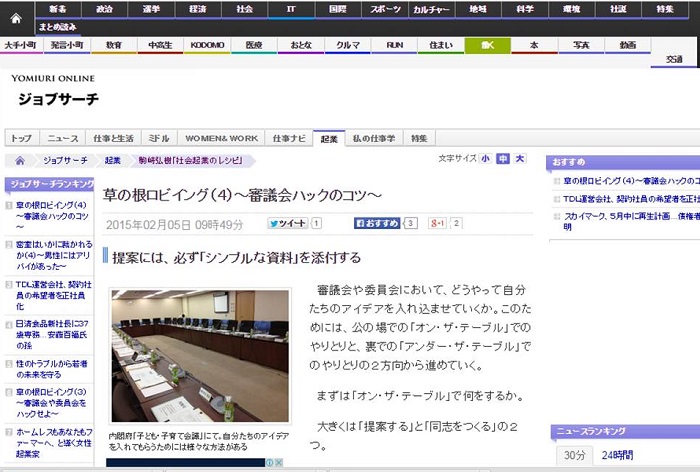Click the article headline 草の根ロビイング(4)
Viewport: 700px width, 472px height.
(242, 195)
